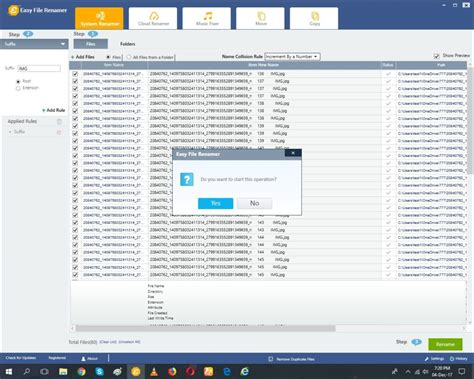
Task: Click the Easy File Renamer logo icon
Action: pyautogui.click(x=13, y=10)
